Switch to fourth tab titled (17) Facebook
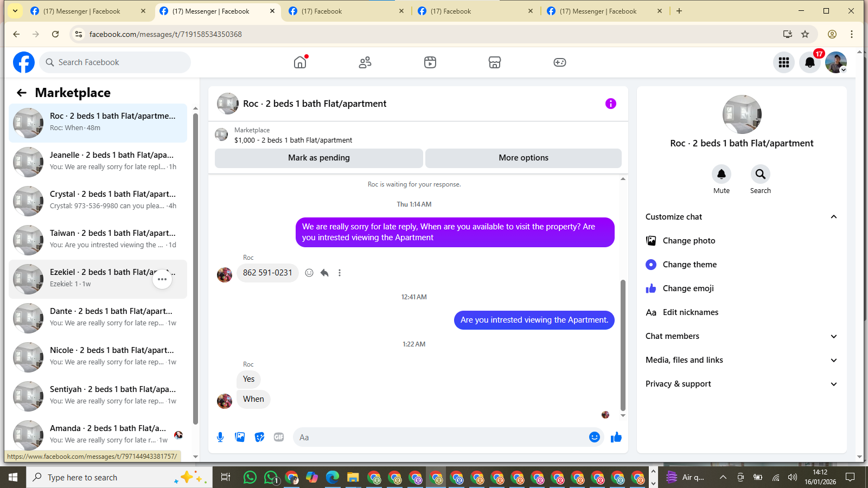Screen dimensions: 868x488 [475, 11]
